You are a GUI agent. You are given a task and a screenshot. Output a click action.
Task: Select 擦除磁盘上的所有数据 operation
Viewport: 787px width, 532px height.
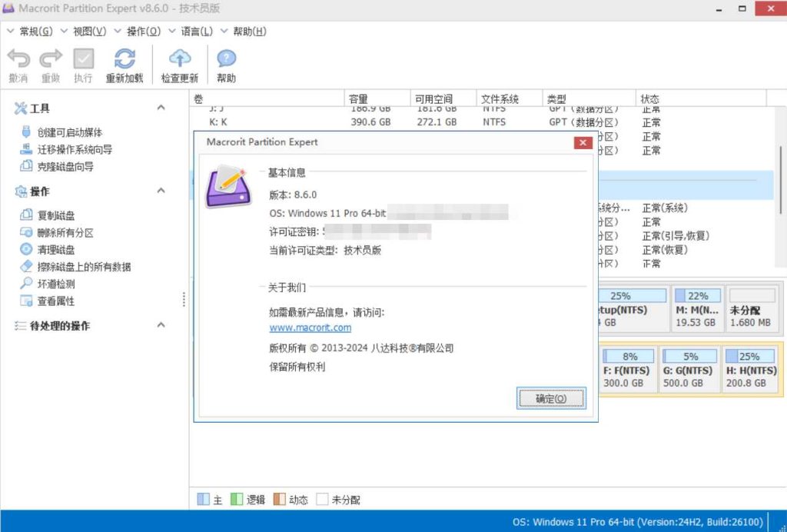click(x=84, y=267)
